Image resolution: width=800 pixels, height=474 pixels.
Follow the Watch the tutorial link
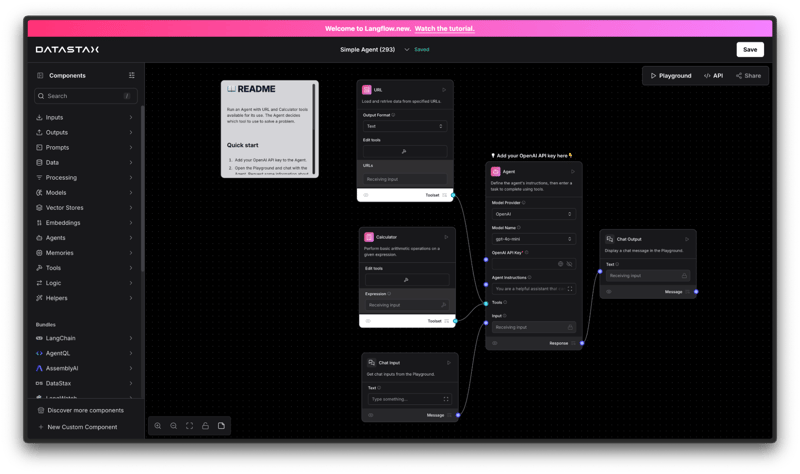coord(444,28)
